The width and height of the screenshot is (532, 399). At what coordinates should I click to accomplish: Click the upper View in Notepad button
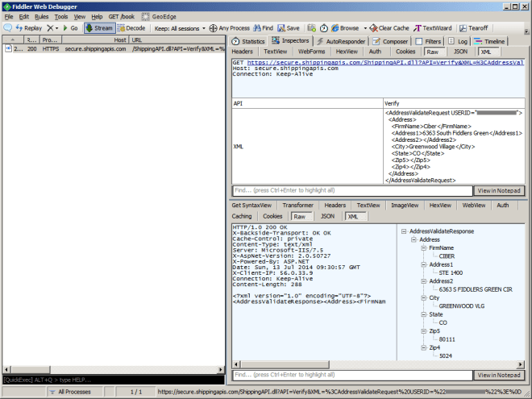coord(499,191)
